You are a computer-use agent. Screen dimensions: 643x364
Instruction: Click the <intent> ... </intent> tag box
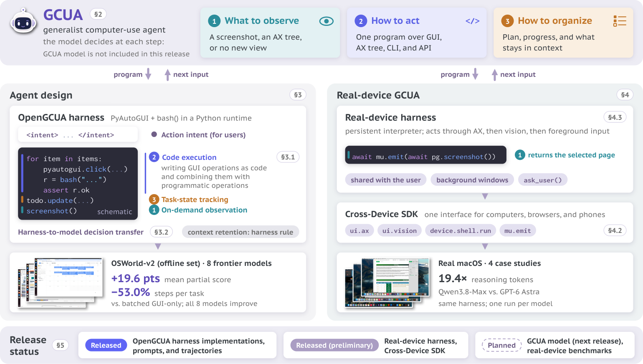pyautogui.click(x=78, y=135)
